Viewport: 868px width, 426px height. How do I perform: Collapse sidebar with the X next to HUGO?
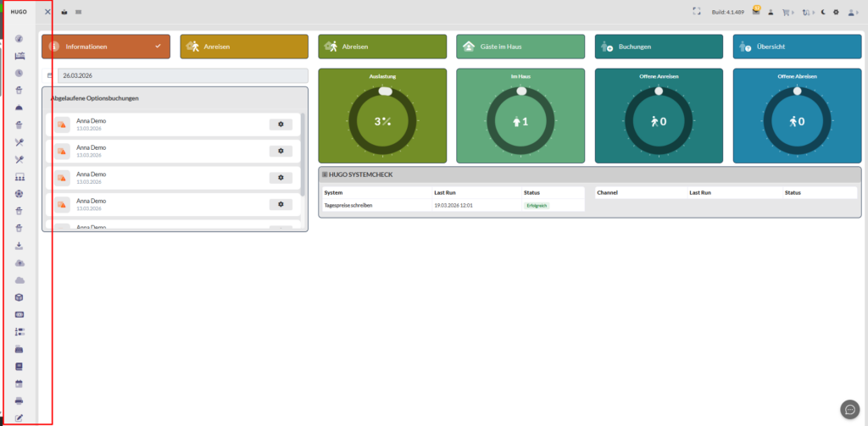click(47, 12)
